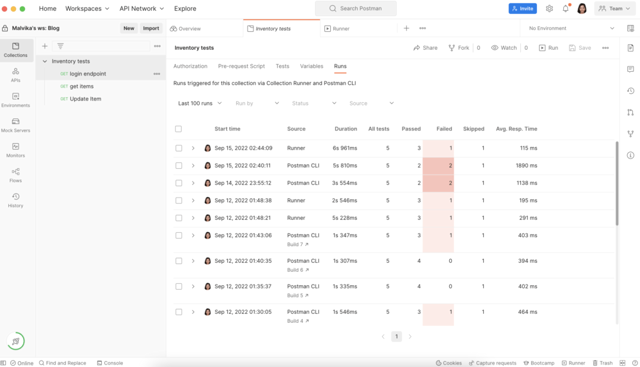Open the notifications bell

click(566, 9)
